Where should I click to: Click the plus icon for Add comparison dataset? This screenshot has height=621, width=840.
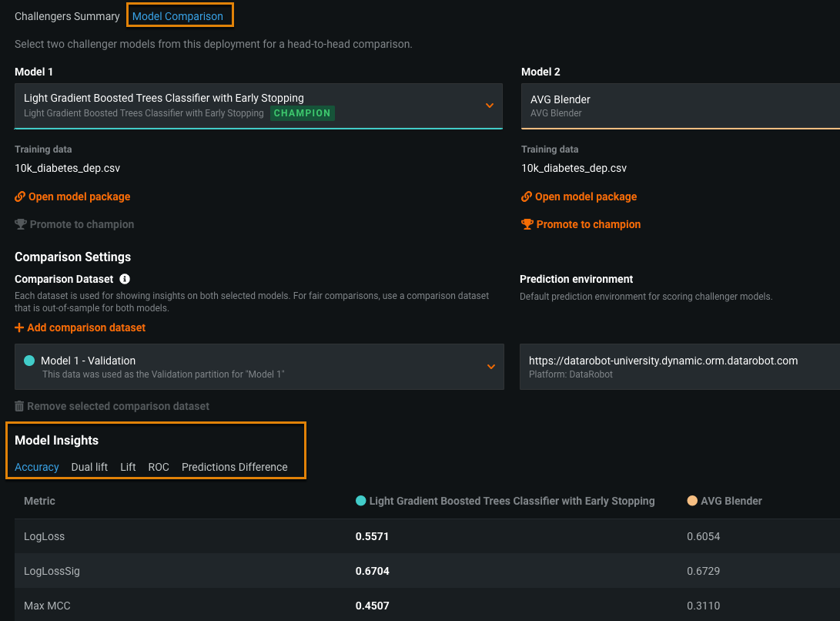click(19, 327)
